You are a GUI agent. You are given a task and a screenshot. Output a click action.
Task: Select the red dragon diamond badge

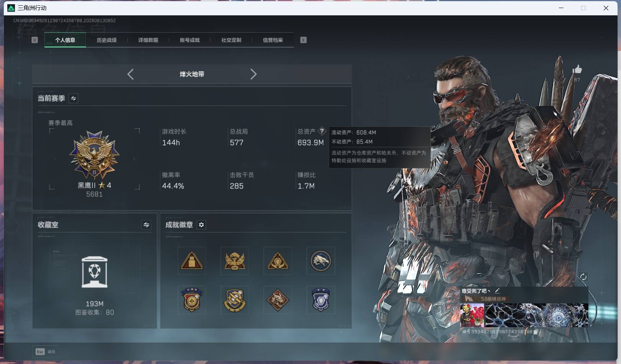278,300
